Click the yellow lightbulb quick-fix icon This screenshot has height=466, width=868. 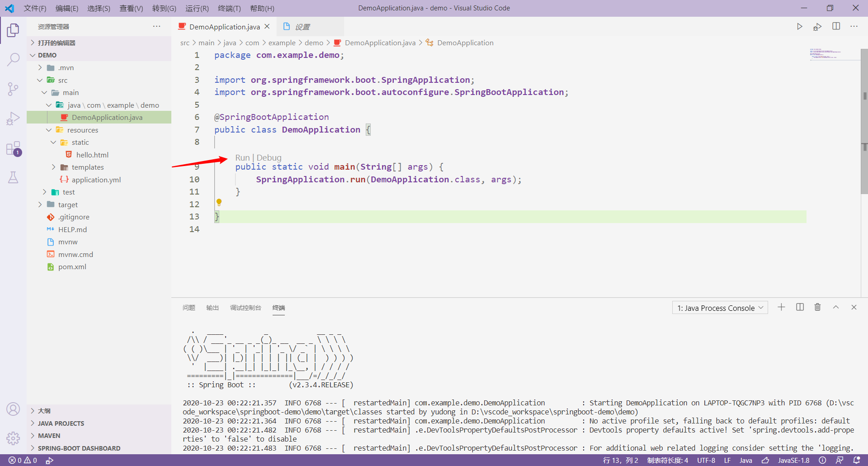point(219,202)
